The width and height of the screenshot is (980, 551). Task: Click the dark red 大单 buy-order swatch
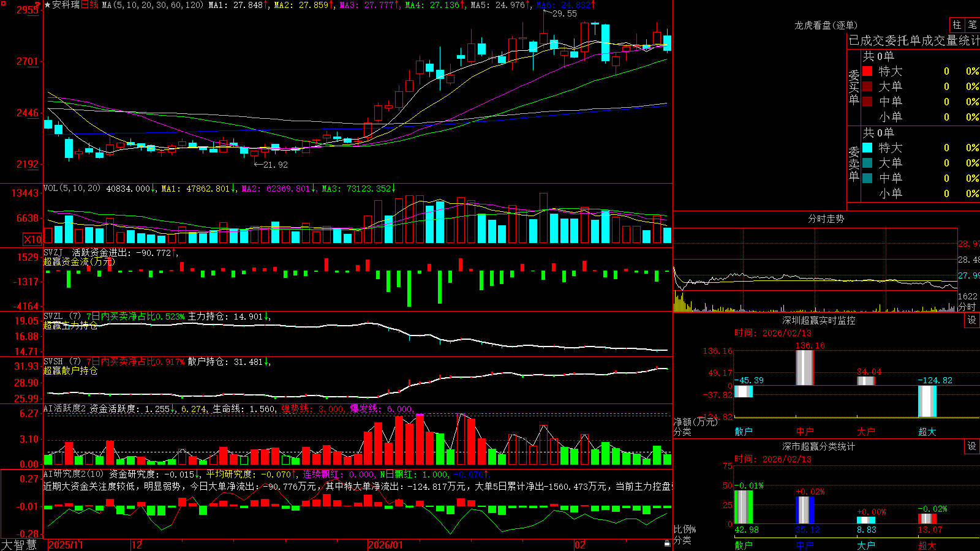tap(867, 86)
